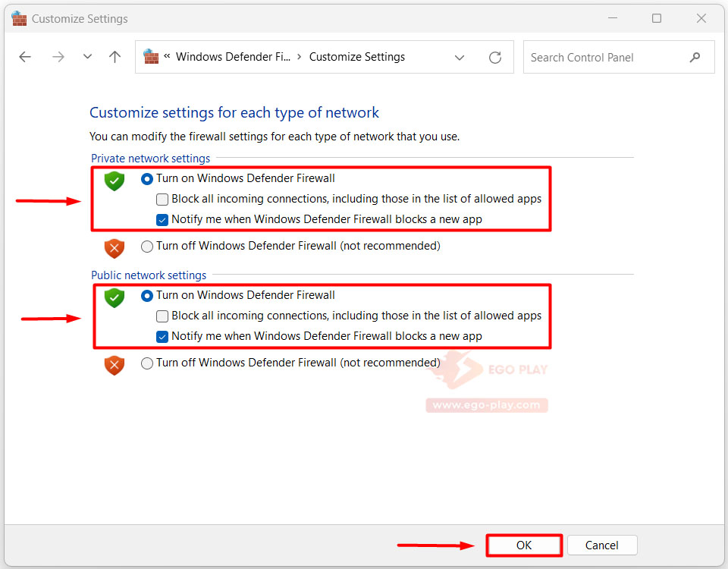Go up one level with the up arrow
Image resolution: width=728 pixels, height=569 pixels.
[115, 57]
